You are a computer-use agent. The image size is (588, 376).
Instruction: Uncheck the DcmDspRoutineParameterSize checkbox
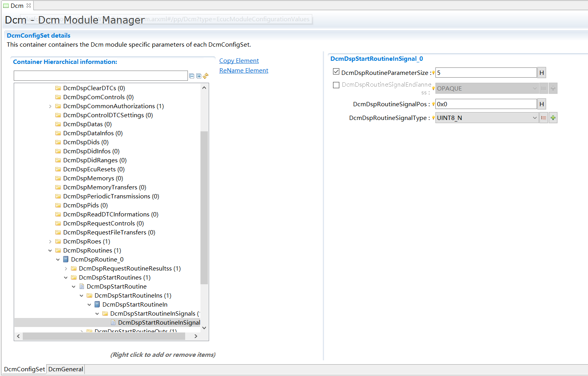click(x=336, y=72)
